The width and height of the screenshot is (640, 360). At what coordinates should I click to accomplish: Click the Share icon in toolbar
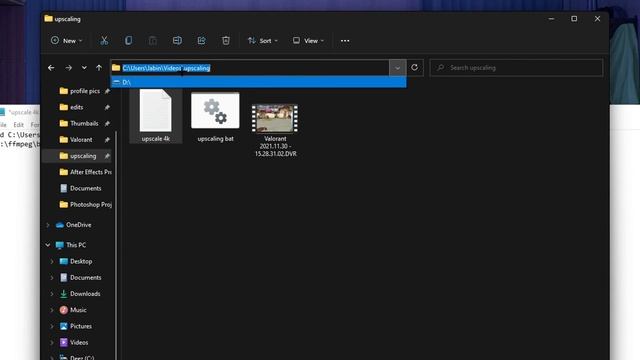pos(201,40)
